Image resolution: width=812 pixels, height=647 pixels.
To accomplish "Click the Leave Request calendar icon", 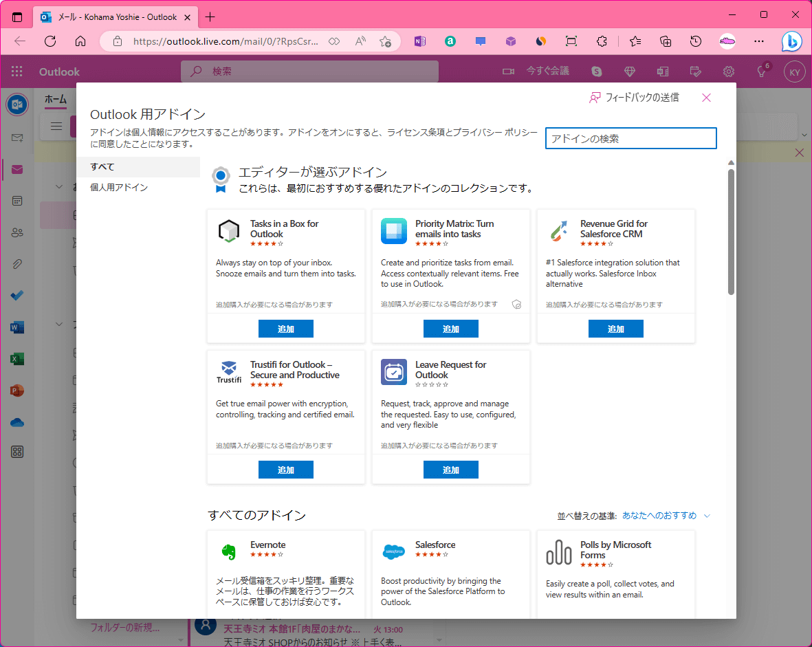I will [393, 372].
